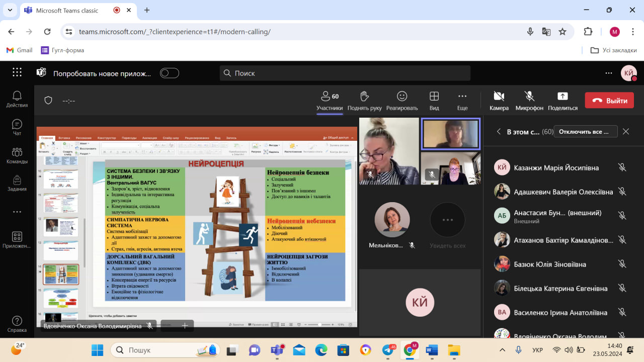Image resolution: width=644 pixels, height=362 pixels.
Task: Open the Activity bell in Teams sidebar
Action: point(17,99)
